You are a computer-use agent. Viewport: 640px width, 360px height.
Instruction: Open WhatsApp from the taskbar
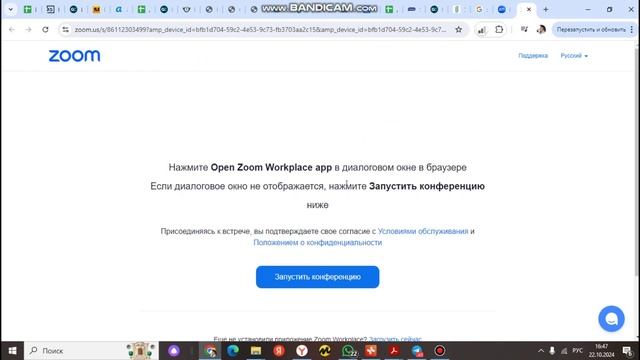(348, 351)
